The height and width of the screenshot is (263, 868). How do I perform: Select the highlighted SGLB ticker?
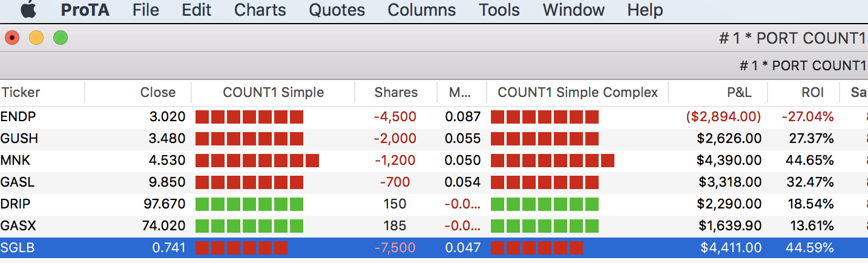(17, 247)
